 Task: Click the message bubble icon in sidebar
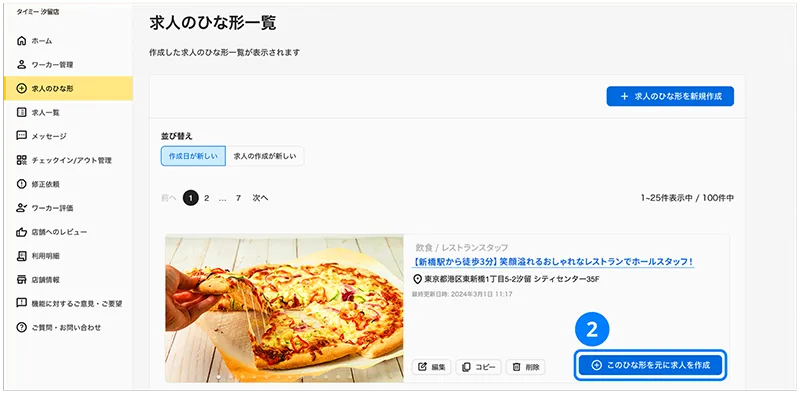pyautogui.click(x=21, y=136)
